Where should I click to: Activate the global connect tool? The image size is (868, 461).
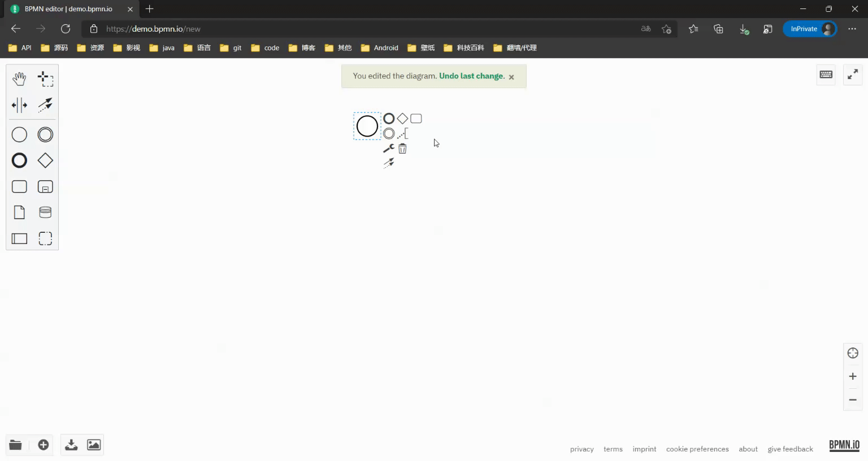(45, 105)
